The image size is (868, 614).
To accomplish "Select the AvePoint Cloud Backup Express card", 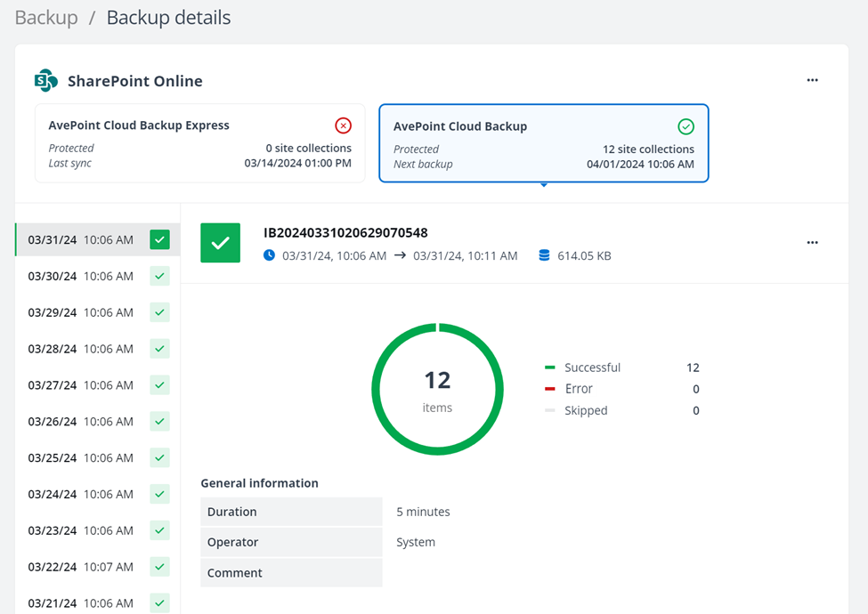I will [199, 142].
